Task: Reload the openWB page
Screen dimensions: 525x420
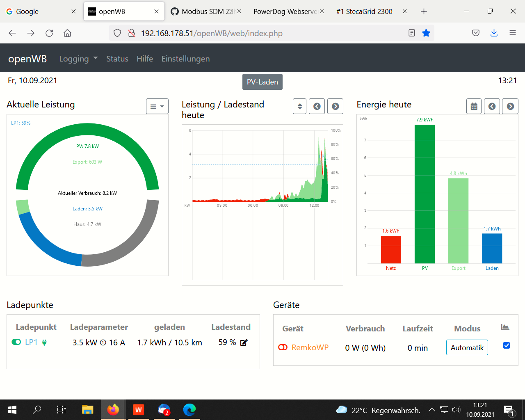Action: (x=49, y=33)
